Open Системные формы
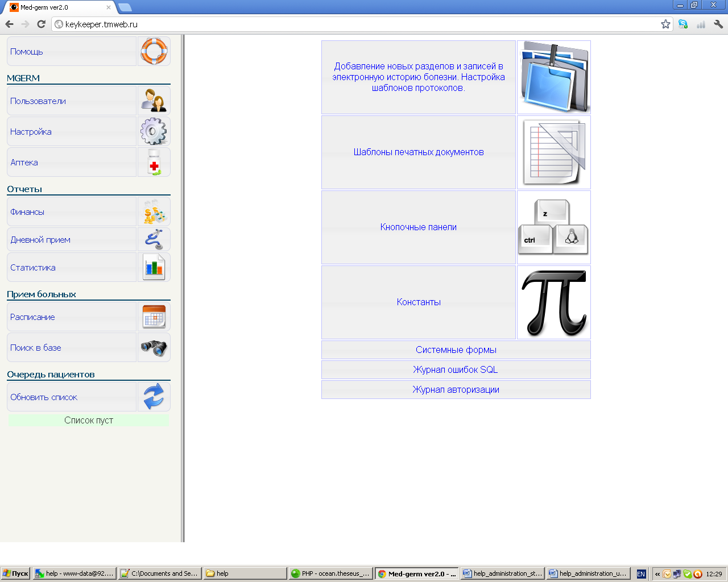728x582 pixels. click(456, 350)
